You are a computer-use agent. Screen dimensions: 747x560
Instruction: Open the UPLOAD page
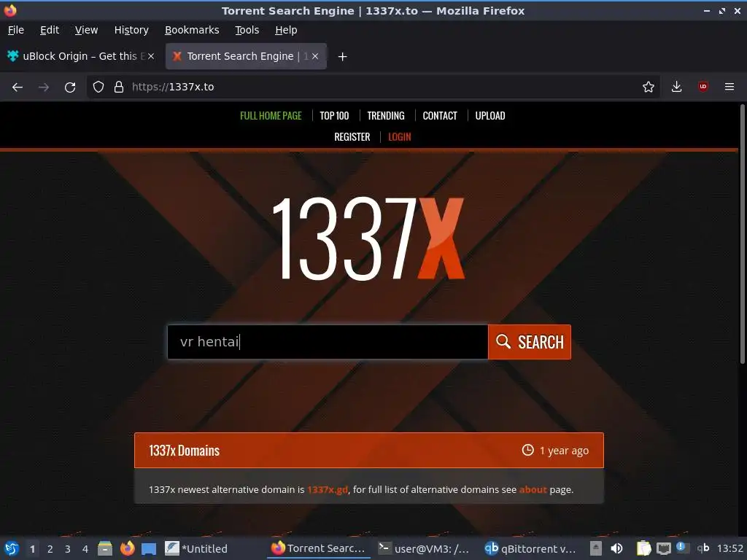(x=490, y=116)
